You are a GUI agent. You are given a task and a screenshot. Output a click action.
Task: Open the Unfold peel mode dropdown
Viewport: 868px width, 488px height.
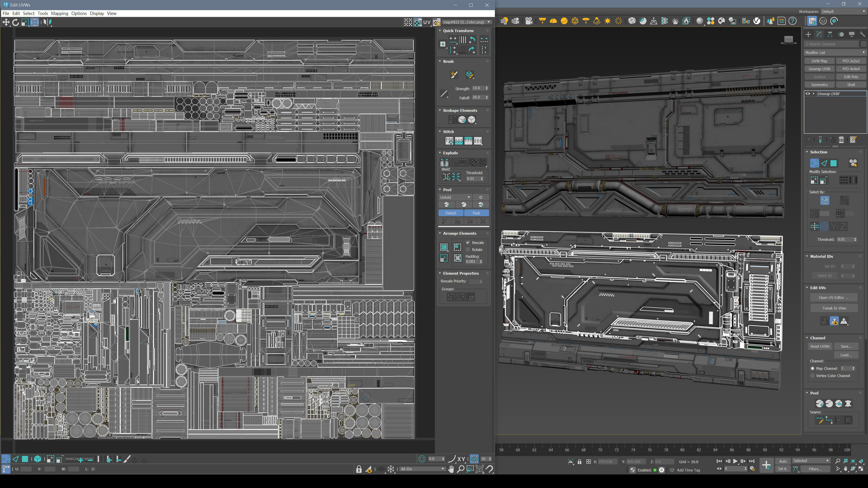tap(455, 197)
